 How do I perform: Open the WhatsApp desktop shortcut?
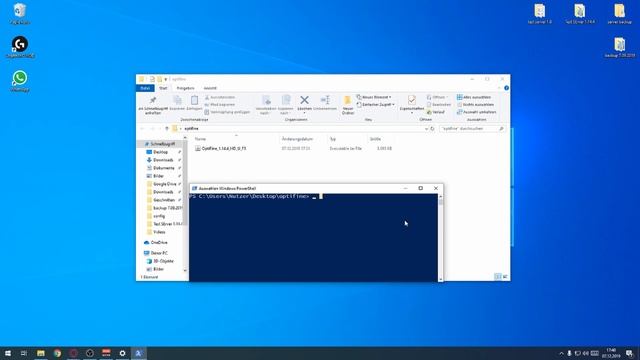[20, 81]
